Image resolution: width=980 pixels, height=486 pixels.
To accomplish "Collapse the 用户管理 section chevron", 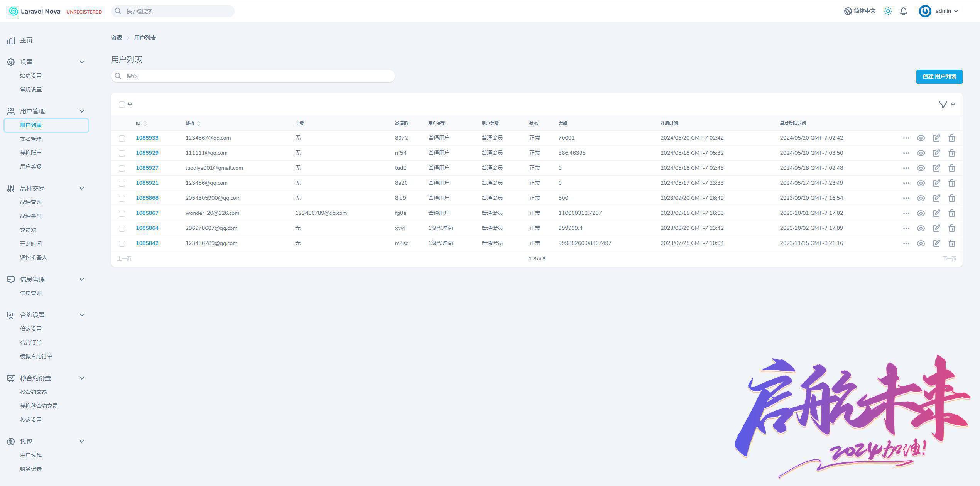I will (x=82, y=111).
